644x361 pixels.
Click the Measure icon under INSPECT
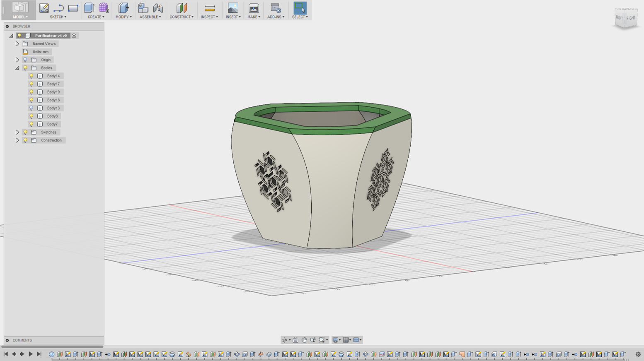209,7
